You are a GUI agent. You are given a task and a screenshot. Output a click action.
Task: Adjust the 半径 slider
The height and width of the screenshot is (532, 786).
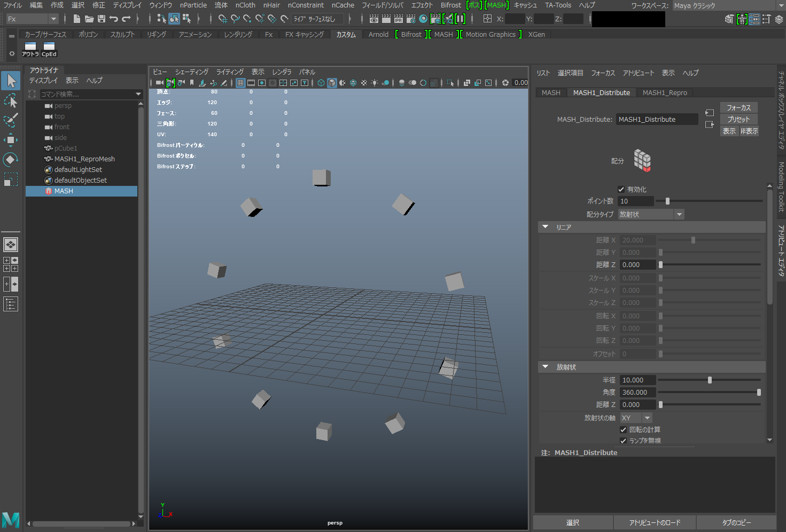pos(709,380)
